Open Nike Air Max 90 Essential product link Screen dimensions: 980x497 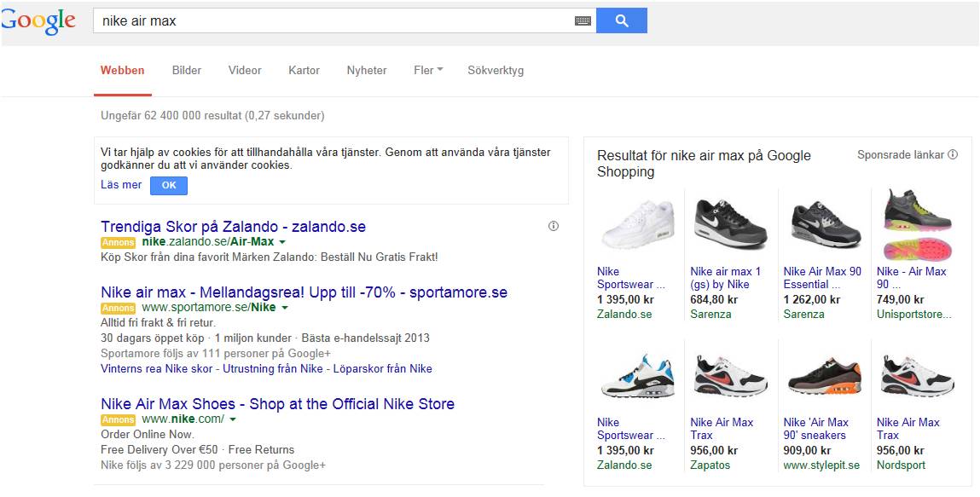point(822,278)
